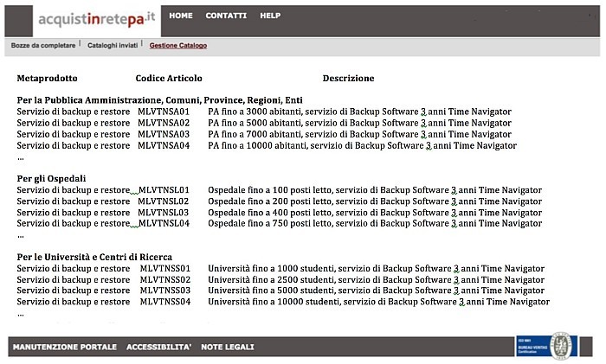Screen dimensions: 606x364
Task: Open ACCESSIBILITA' footer link
Action: [x=158, y=347]
